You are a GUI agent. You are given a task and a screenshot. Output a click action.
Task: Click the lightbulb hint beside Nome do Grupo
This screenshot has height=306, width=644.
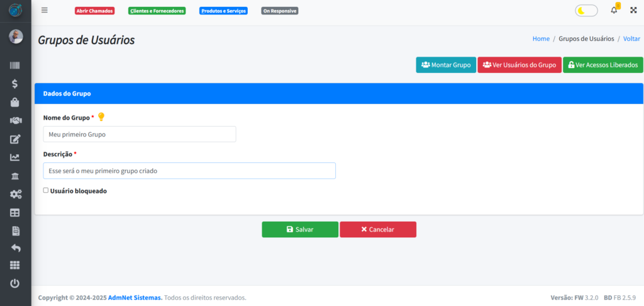pyautogui.click(x=101, y=116)
